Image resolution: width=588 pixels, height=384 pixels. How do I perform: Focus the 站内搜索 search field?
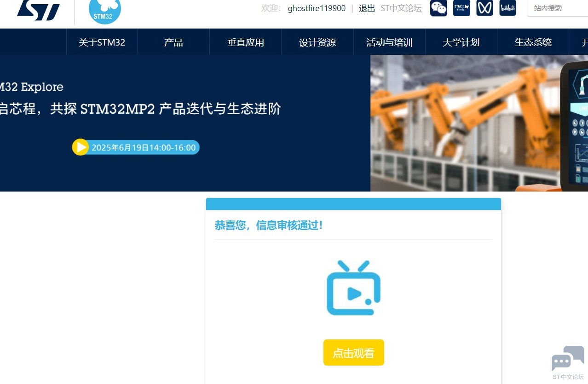pos(558,8)
